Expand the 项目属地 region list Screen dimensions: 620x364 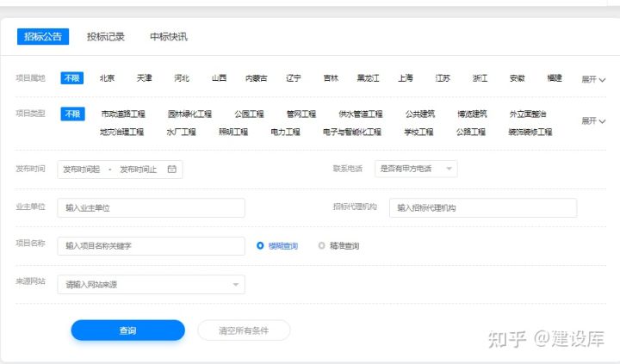(x=593, y=80)
